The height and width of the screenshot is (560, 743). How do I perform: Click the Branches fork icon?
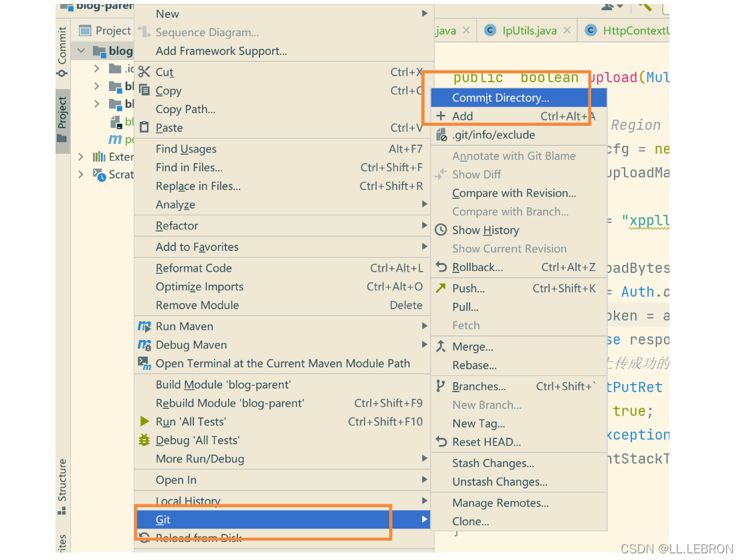[x=441, y=386]
